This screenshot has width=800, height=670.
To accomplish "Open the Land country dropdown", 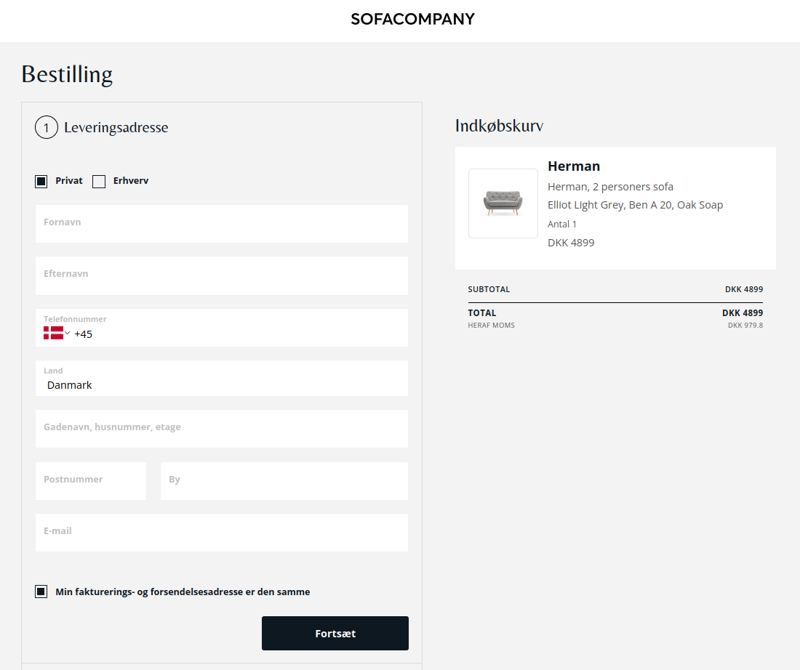I will point(221,379).
